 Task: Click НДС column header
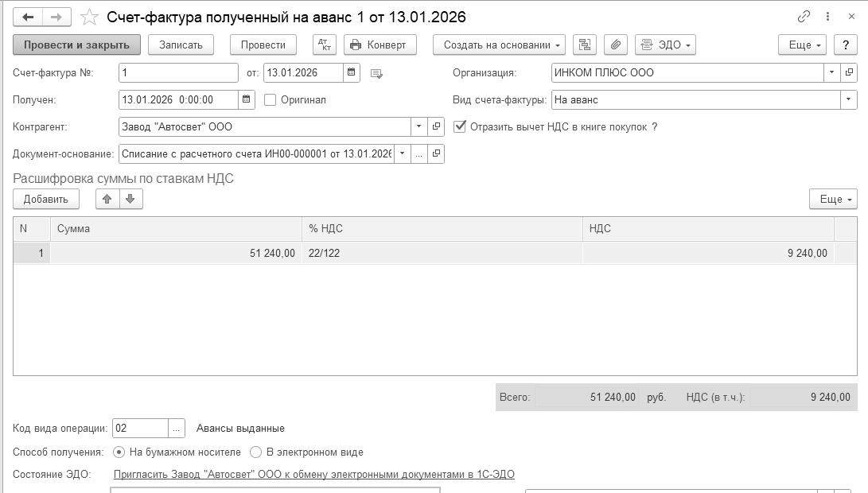(x=708, y=228)
